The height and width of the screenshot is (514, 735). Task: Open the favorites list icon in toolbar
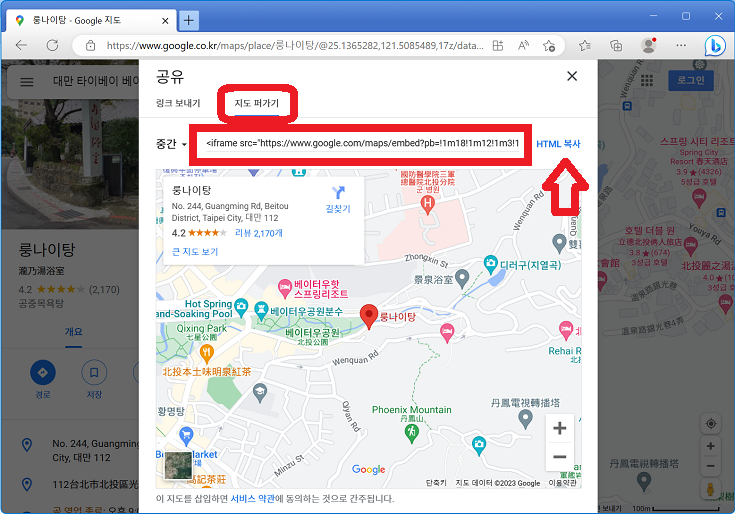585,45
